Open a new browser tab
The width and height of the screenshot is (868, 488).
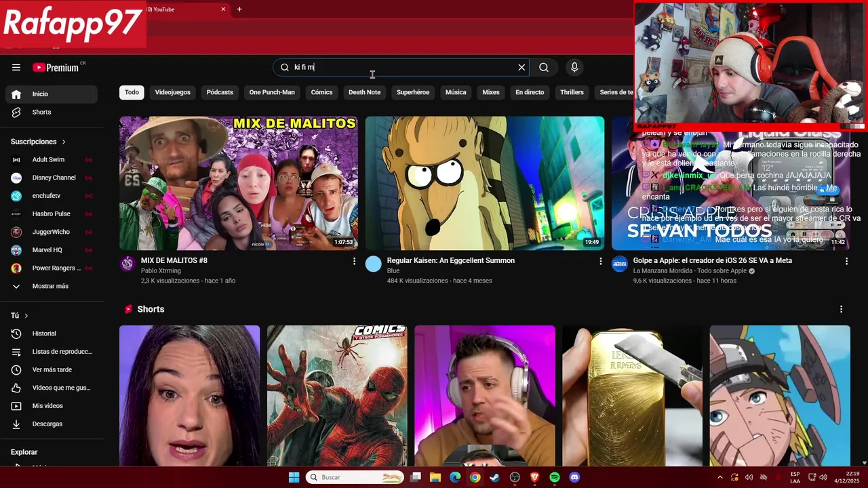(239, 9)
